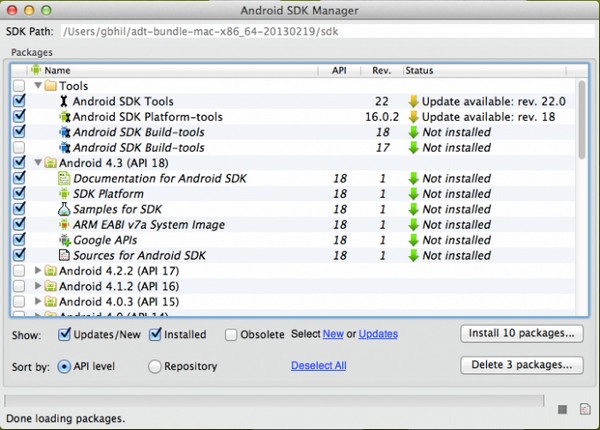Click the ARM EABI v7a System Image icon
Viewport: 600px width, 430px height.
pos(64,225)
